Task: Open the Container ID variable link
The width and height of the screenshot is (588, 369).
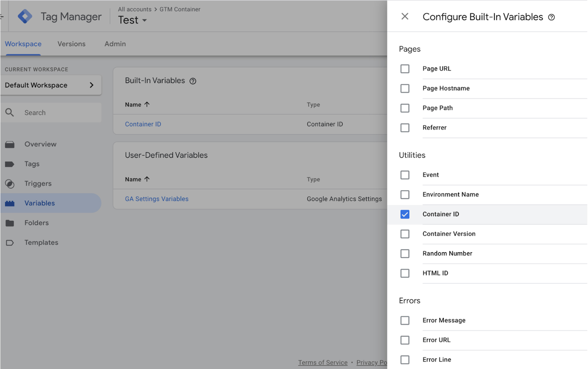Action: point(143,124)
